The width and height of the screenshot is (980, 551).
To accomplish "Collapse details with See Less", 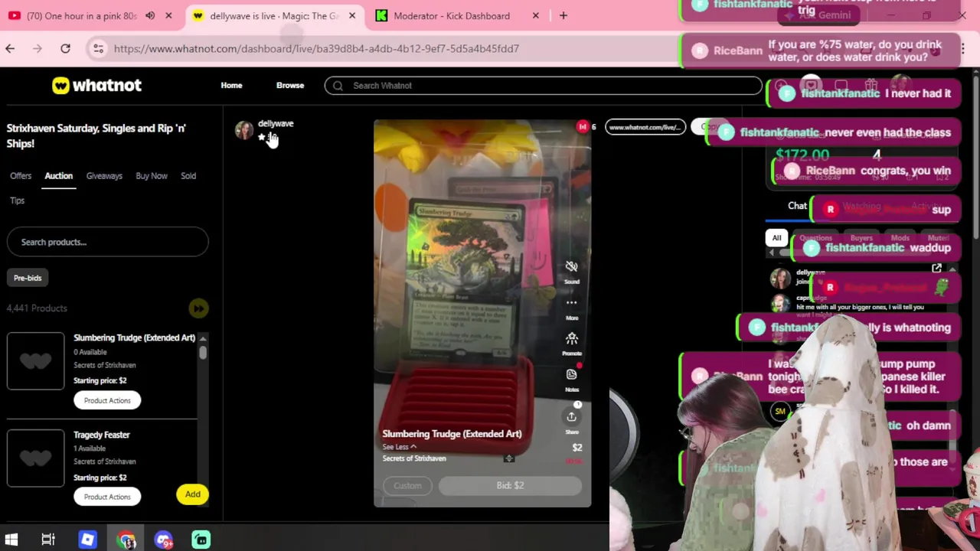I will point(400,447).
